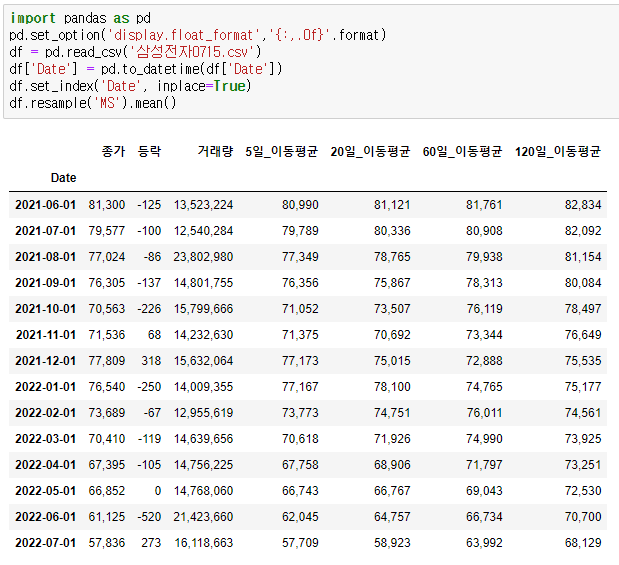The image size is (619, 565).
Task: Select row index 2021-11-01
Action: 45,335
